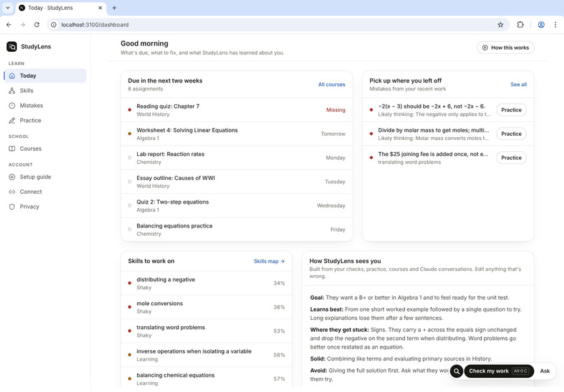Select the translating word problems skill
This screenshot has width=564, height=392.
pyautogui.click(x=206, y=331)
